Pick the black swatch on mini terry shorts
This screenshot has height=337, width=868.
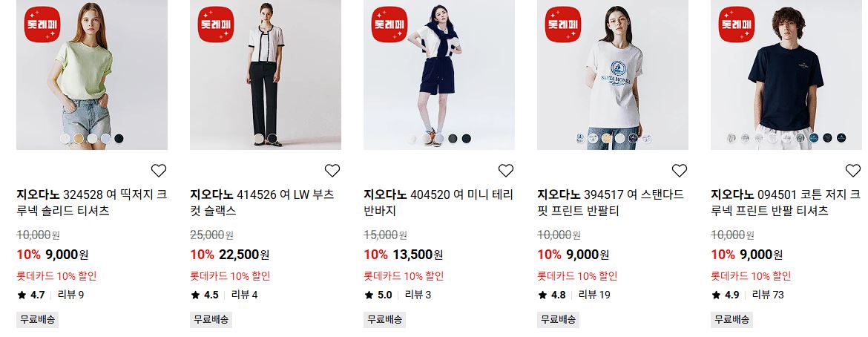pos(467,138)
